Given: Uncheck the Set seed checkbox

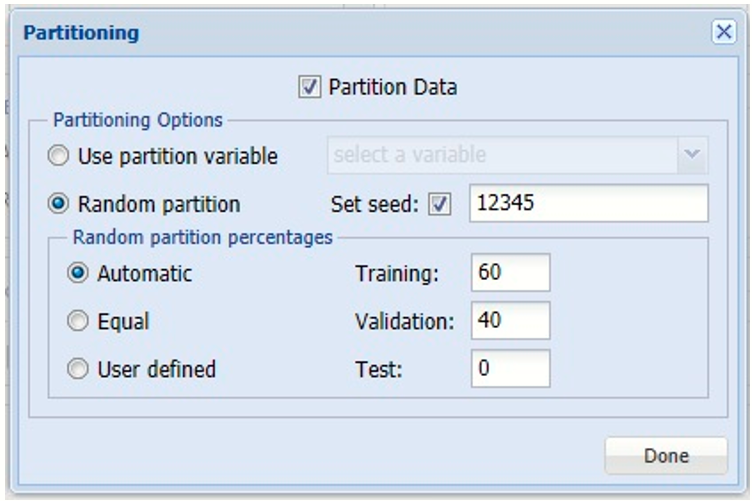Looking at the screenshot, I should (x=439, y=204).
